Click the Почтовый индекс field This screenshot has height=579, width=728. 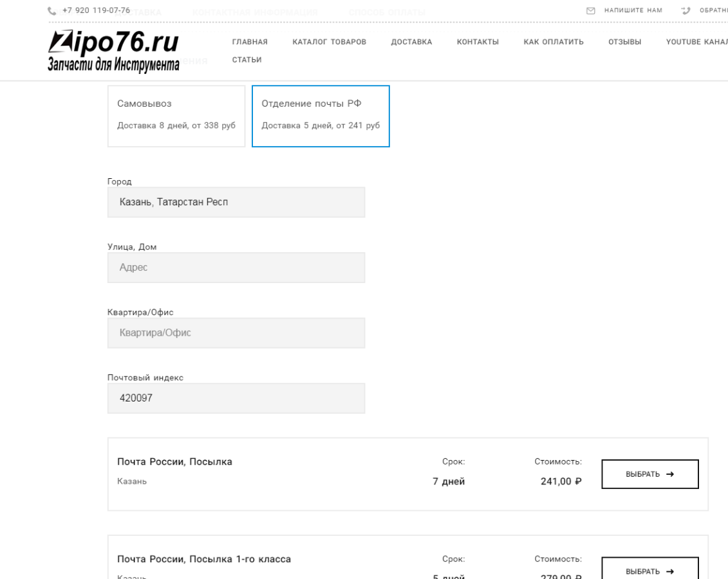(x=236, y=399)
